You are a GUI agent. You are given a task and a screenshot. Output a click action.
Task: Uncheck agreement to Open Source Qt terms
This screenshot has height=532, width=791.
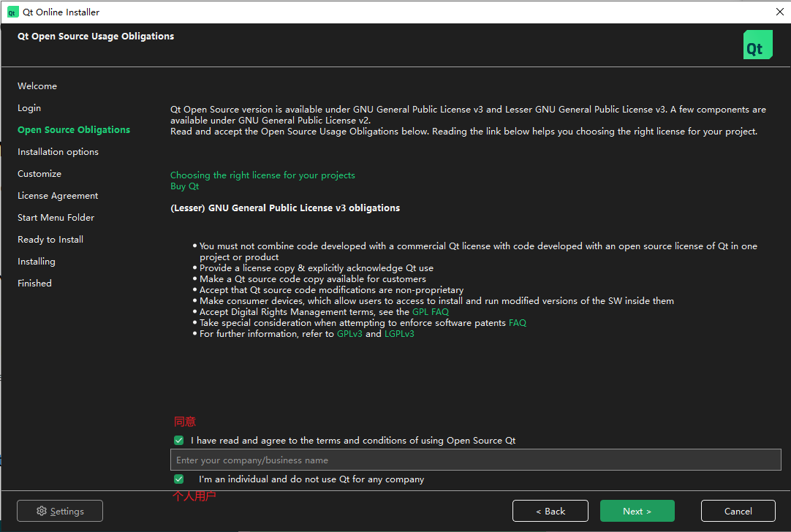pyautogui.click(x=179, y=441)
